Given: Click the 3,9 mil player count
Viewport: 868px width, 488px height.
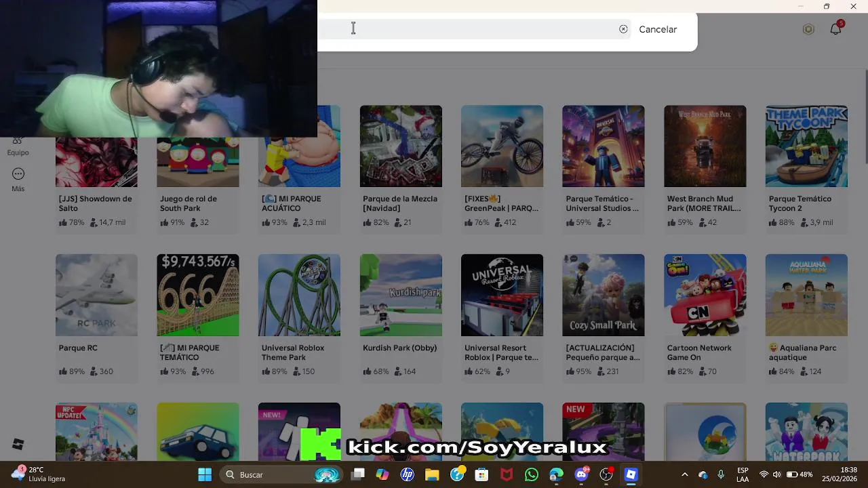Looking at the screenshot, I should click(817, 222).
